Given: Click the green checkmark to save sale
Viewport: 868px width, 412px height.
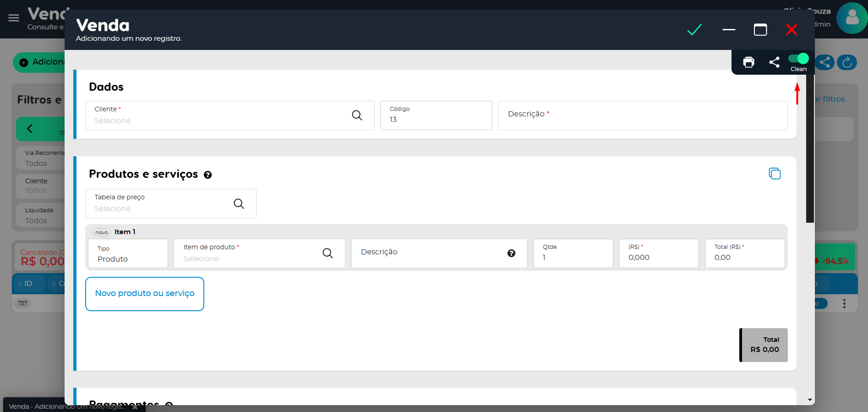Looking at the screenshot, I should (x=694, y=30).
